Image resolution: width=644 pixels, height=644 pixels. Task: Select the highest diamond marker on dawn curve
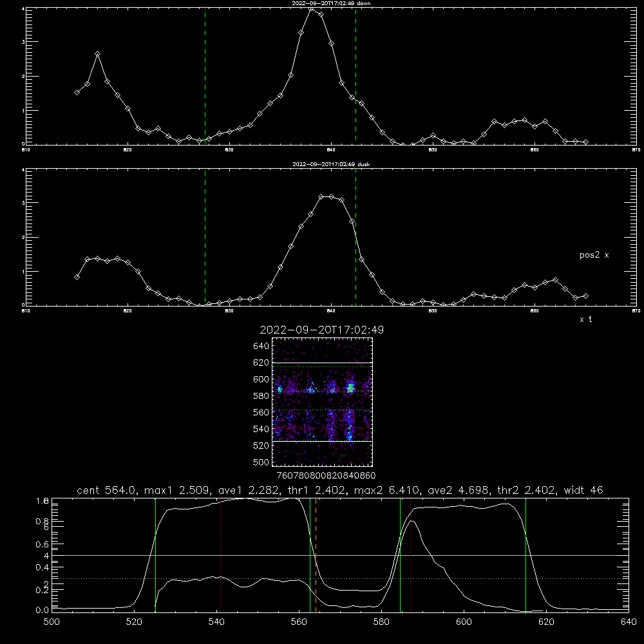[x=311, y=9]
